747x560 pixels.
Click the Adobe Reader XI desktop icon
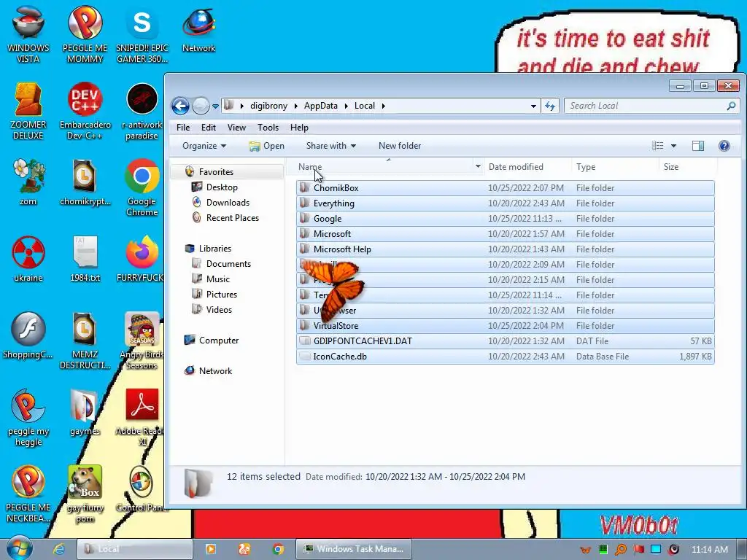(142, 417)
